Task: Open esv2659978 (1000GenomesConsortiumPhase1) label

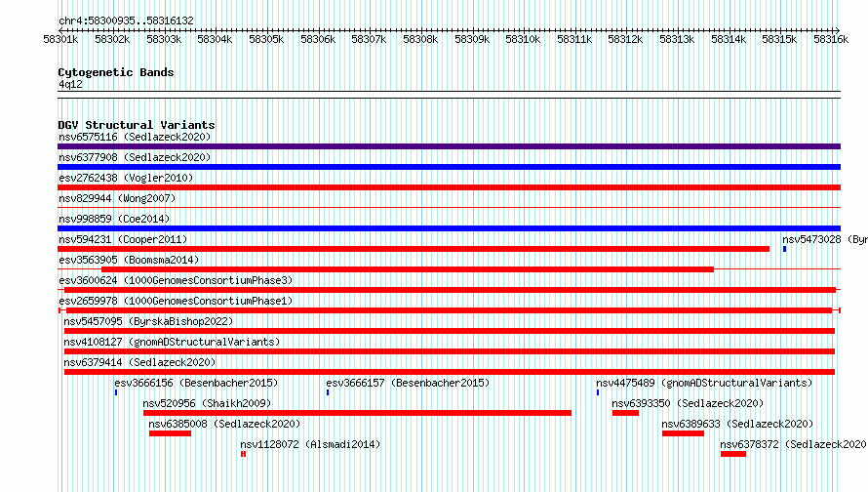Action: coord(176,301)
